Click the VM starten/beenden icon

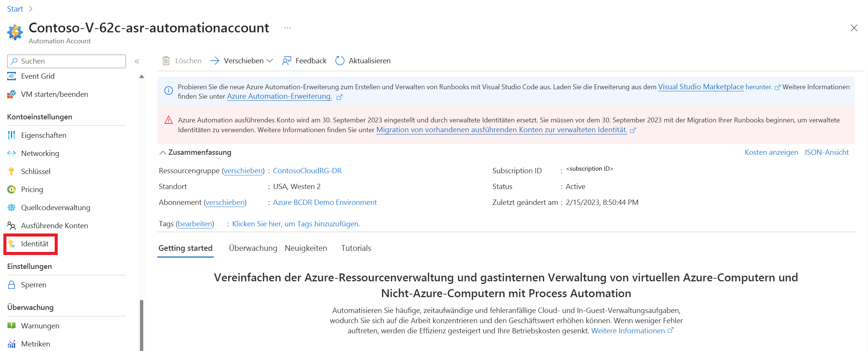(12, 94)
